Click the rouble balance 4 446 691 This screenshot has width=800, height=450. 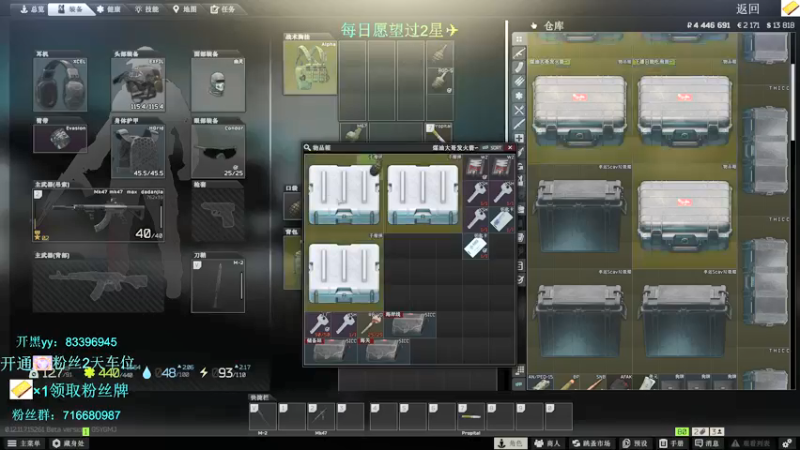[708, 25]
